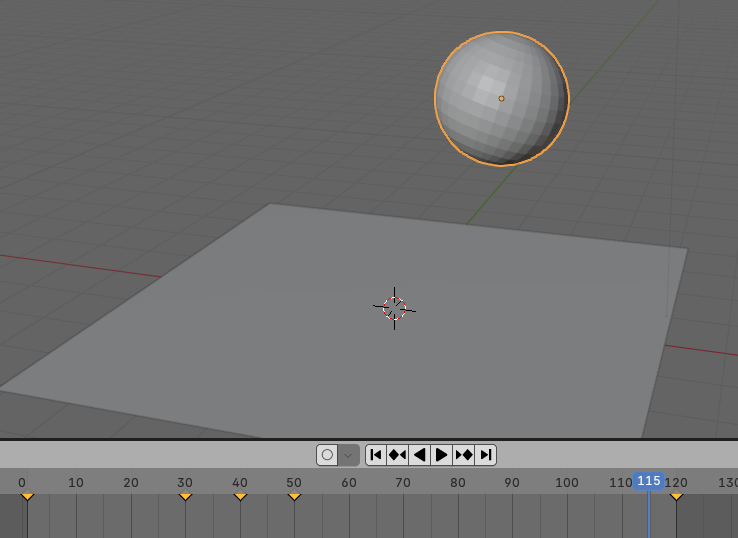Jump to the next keyframe
Screen dimensions: 738x538
click(464, 455)
